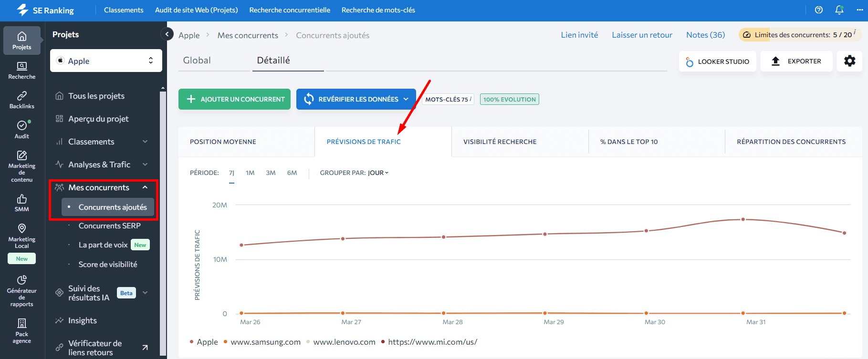This screenshot has width=868, height=359.
Task: Set period to 3M
Action: point(271,173)
